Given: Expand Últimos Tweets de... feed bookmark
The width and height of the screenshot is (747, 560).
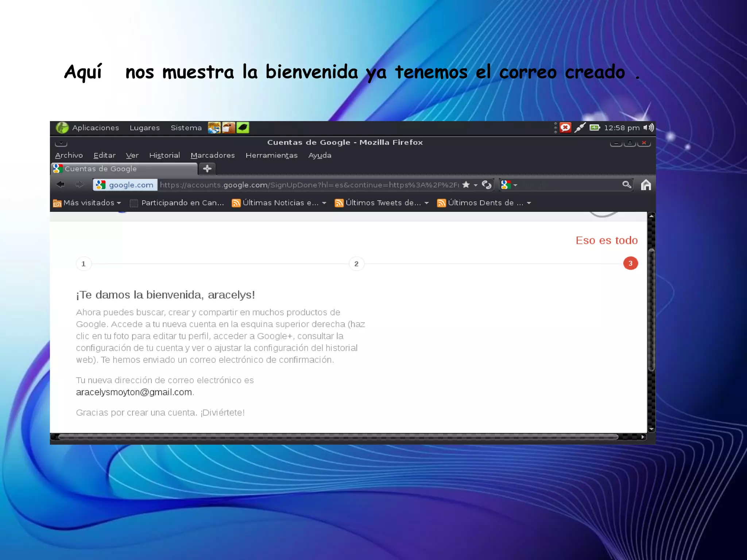Looking at the screenshot, I should coord(382,203).
